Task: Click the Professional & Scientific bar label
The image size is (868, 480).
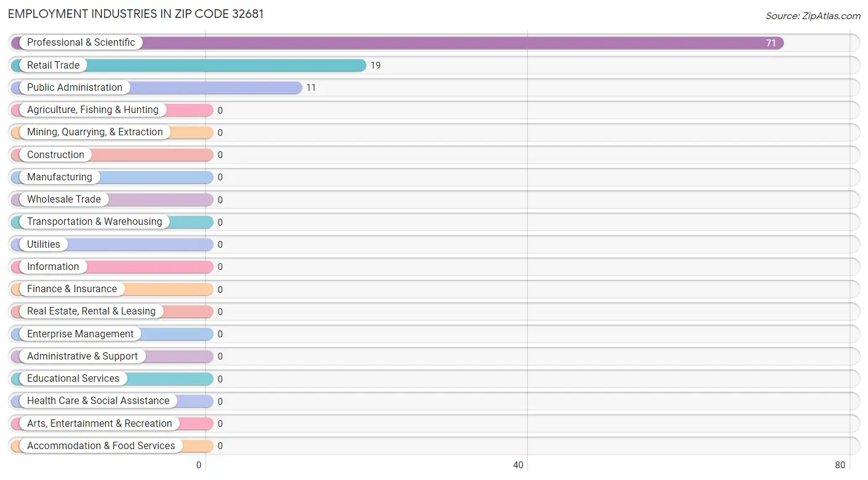Action: (81, 43)
